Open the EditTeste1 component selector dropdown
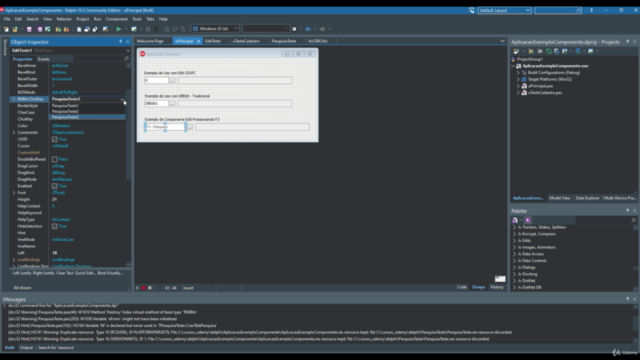640x360 pixels. tap(128, 51)
